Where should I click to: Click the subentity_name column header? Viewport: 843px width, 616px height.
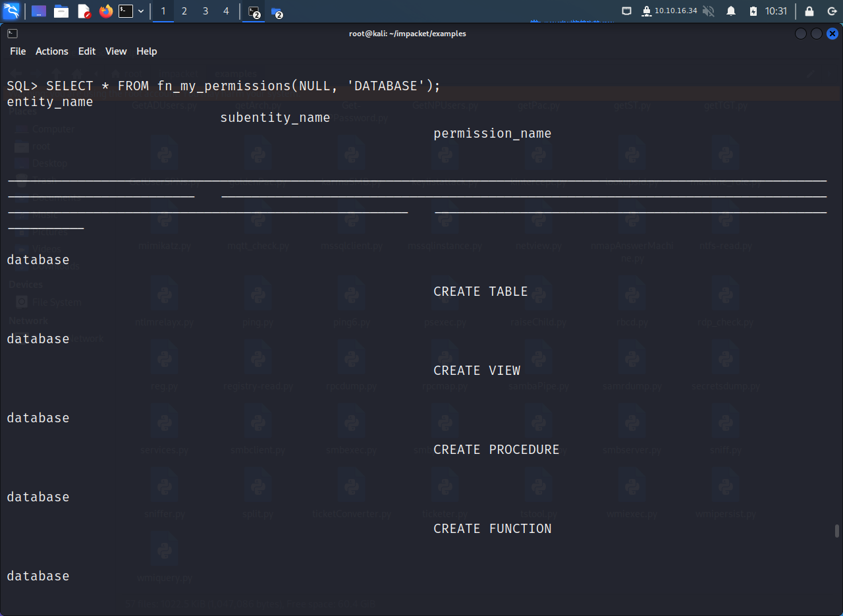coord(275,118)
